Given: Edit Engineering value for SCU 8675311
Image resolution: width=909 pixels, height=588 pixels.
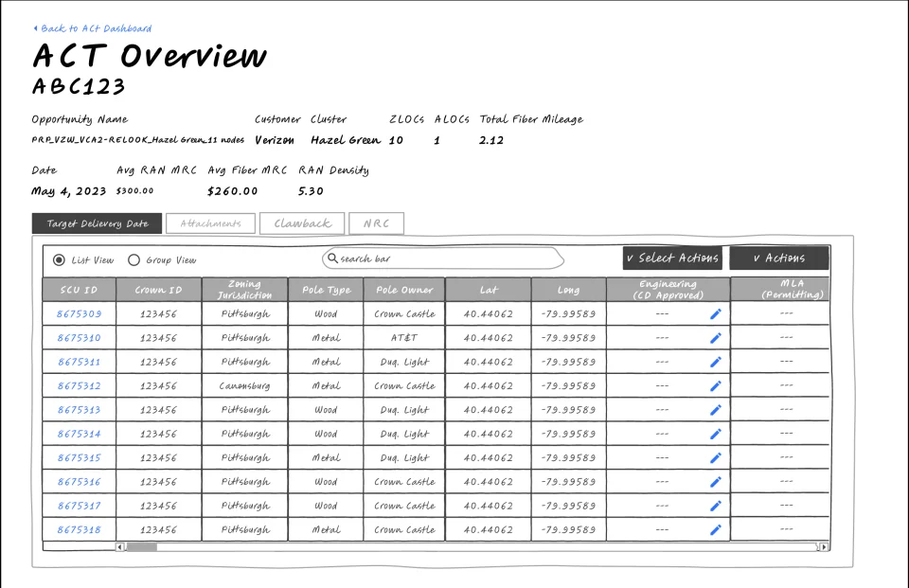Looking at the screenshot, I should 716,362.
